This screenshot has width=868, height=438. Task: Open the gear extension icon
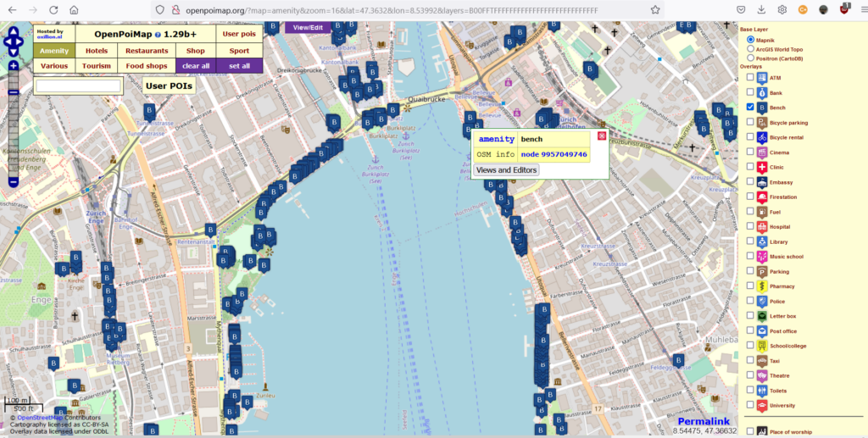click(x=782, y=10)
